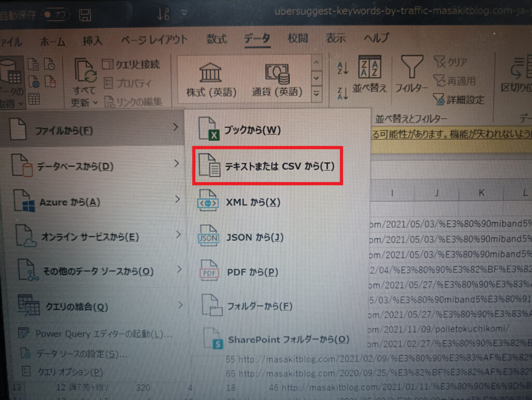Select column J header
532x400 pixels.
(x=436, y=193)
